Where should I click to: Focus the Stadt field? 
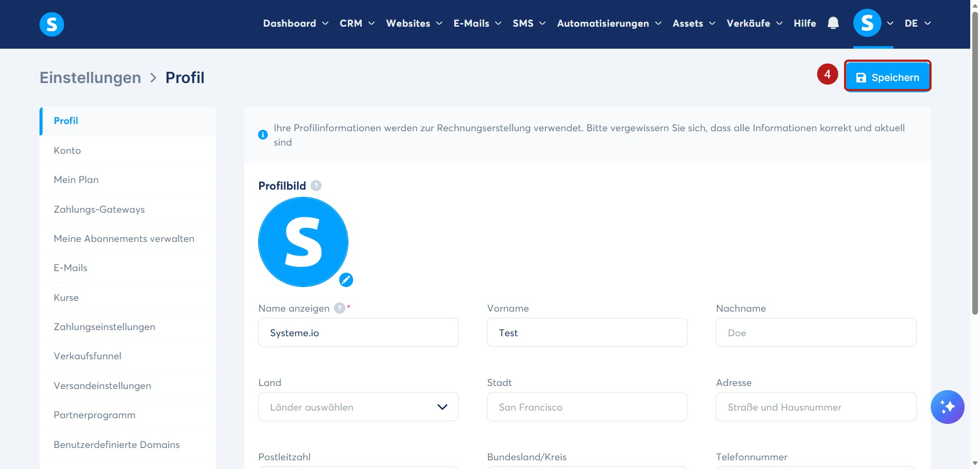(587, 407)
